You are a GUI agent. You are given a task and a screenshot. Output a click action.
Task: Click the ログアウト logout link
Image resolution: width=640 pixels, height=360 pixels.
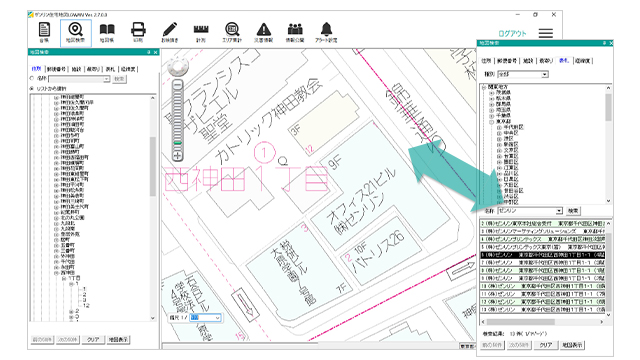pyautogui.click(x=512, y=33)
